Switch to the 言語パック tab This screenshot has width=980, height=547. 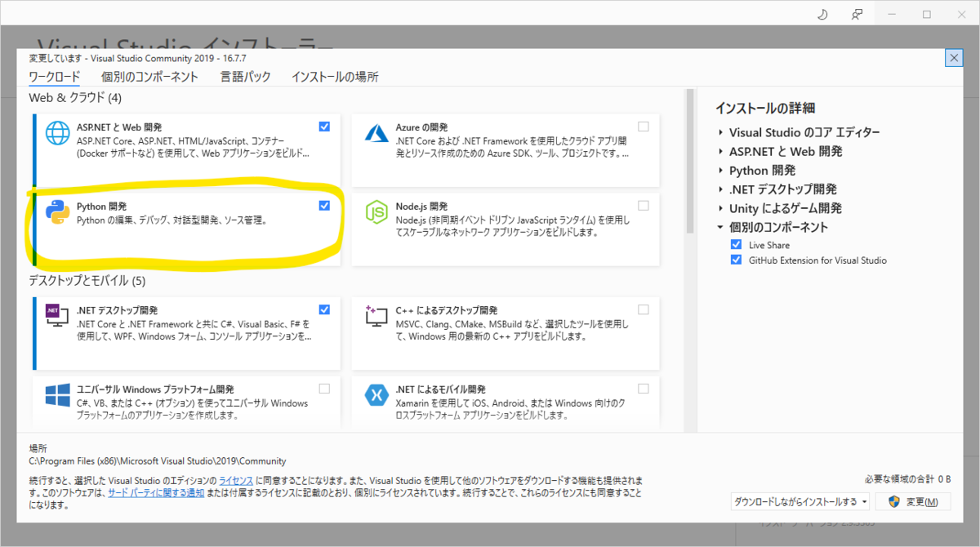[245, 77]
